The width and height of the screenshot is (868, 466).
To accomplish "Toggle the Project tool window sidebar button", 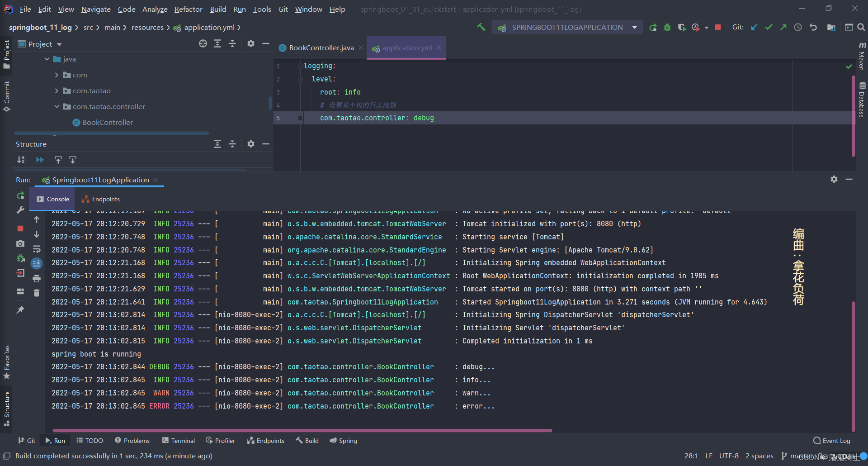I will pyautogui.click(x=6, y=54).
